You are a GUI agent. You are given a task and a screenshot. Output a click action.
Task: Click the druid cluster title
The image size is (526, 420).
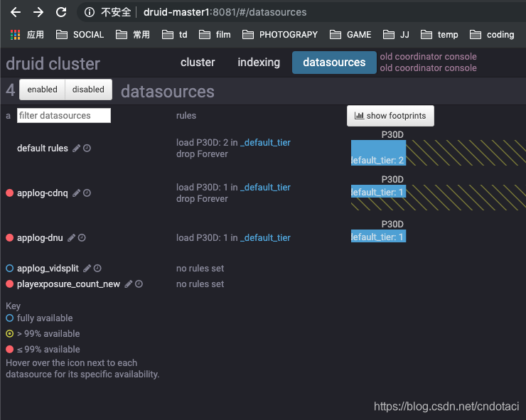click(53, 64)
